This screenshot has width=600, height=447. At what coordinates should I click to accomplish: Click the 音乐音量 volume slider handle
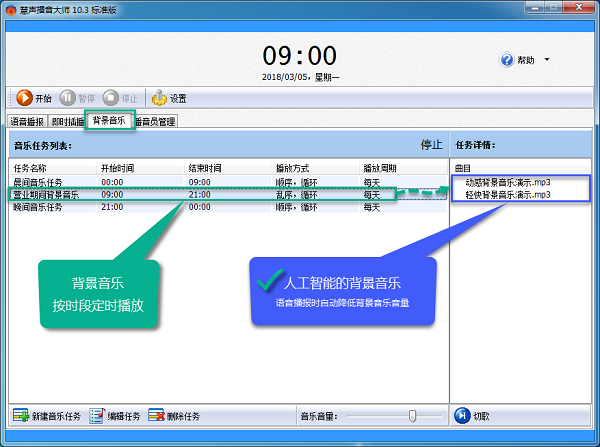point(411,415)
